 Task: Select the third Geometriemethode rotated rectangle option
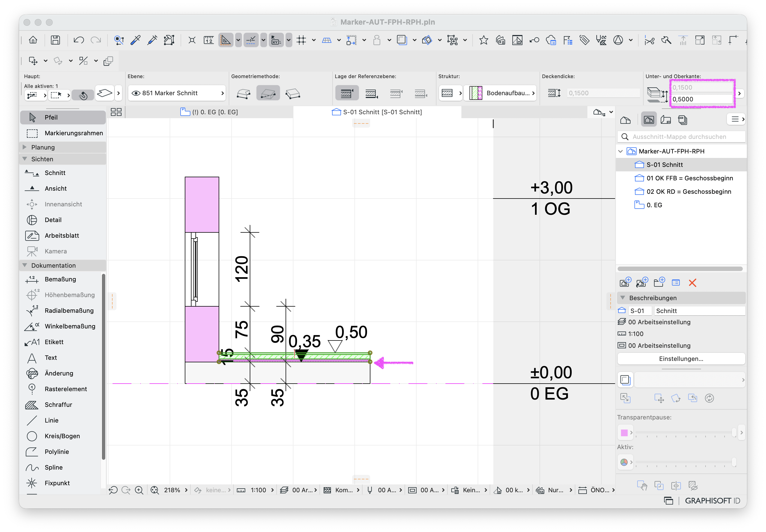click(x=293, y=93)
